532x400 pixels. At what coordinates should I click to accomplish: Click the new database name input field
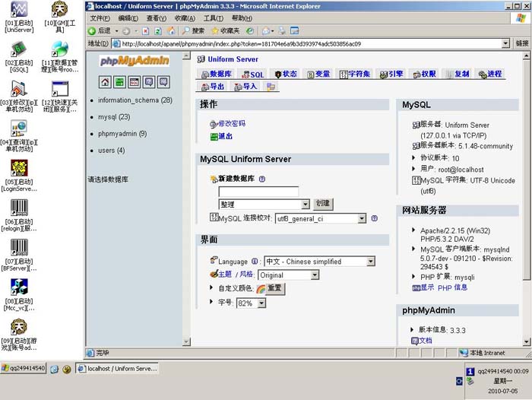tap(258, 192)
